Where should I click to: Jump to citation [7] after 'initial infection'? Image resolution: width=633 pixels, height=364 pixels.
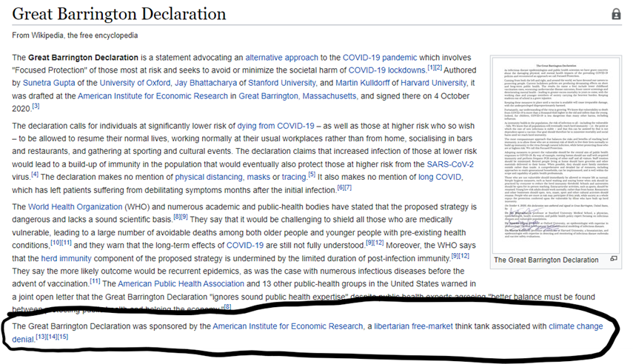[x=348, y=187]
